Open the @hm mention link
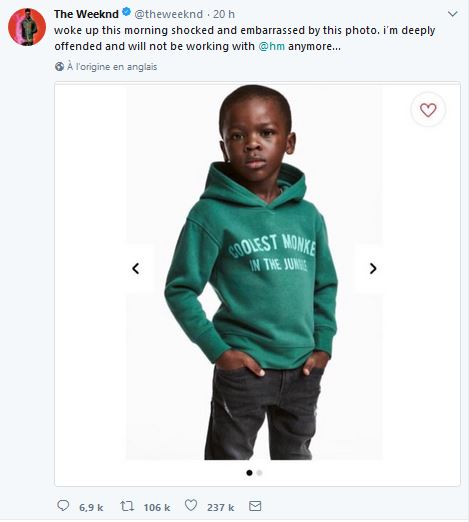 pyautogui.click(x=272, y=46)
